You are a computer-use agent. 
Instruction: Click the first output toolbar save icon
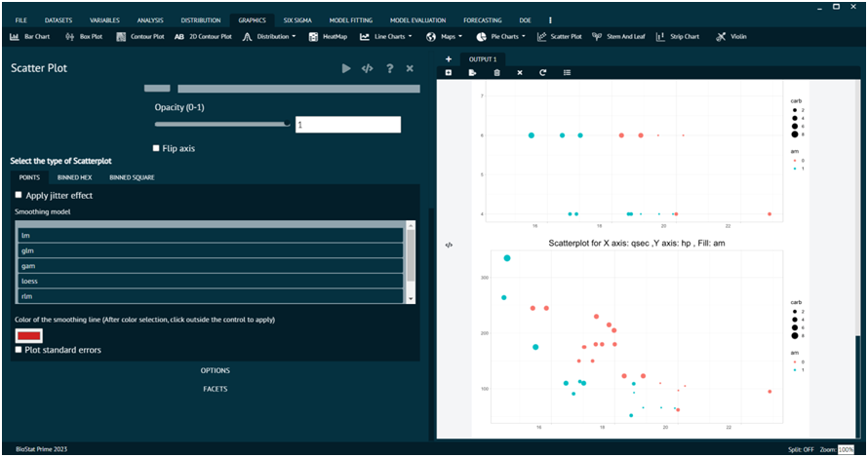[449, 72]
